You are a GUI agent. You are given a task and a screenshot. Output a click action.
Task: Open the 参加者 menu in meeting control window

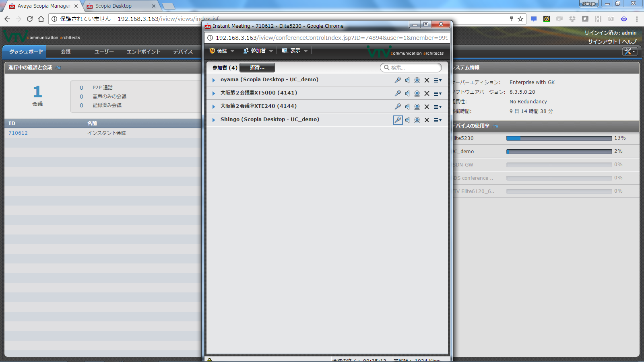click(258, 51)
